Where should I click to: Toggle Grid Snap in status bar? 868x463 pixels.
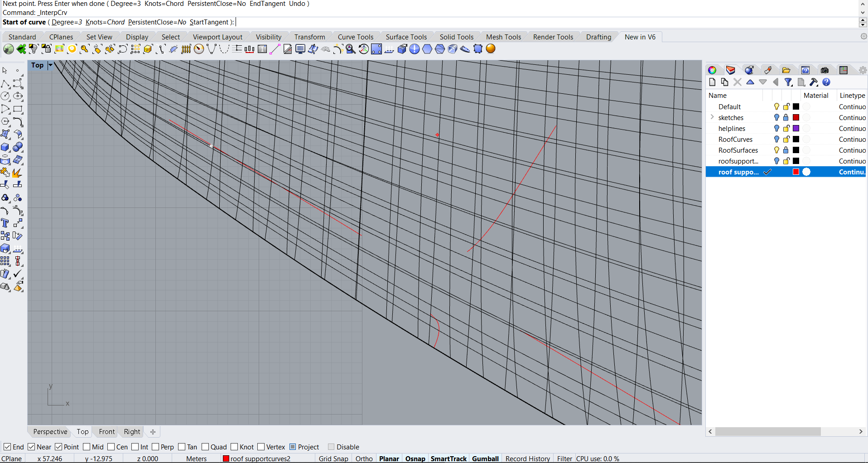pyautogui.click(x=333, y=458)
